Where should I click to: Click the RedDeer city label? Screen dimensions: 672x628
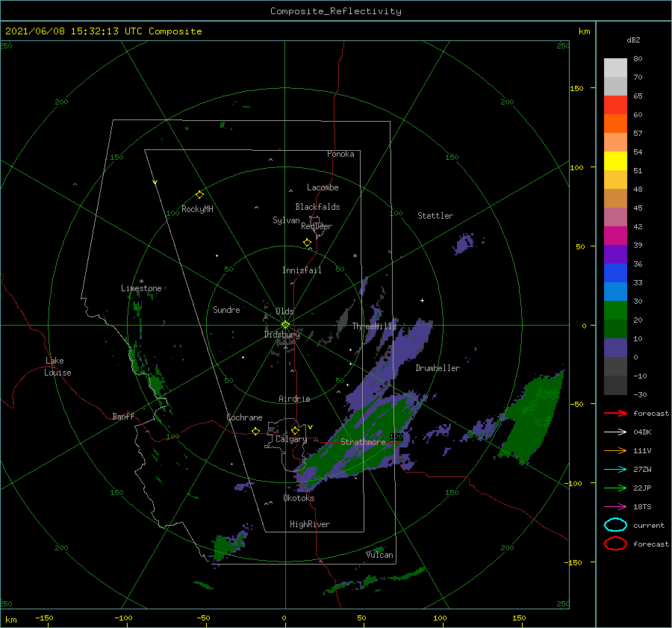[317, 226]
